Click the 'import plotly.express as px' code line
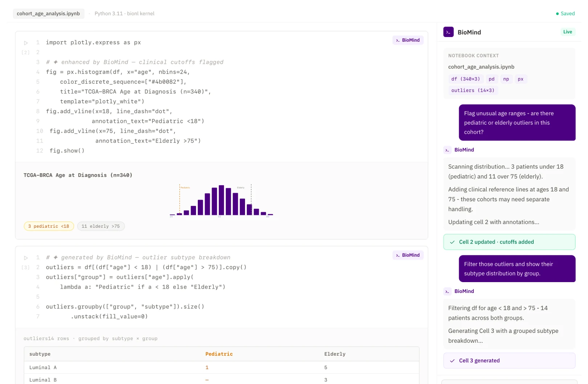This screenshot has height=384, width=588. click(x=93, y=42)
